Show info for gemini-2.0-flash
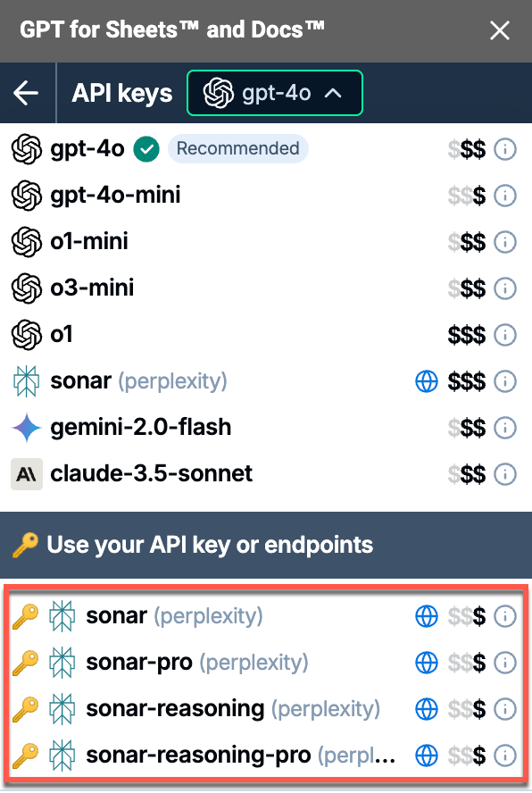Screen dimensions: 532x793 tap(504, 428)
